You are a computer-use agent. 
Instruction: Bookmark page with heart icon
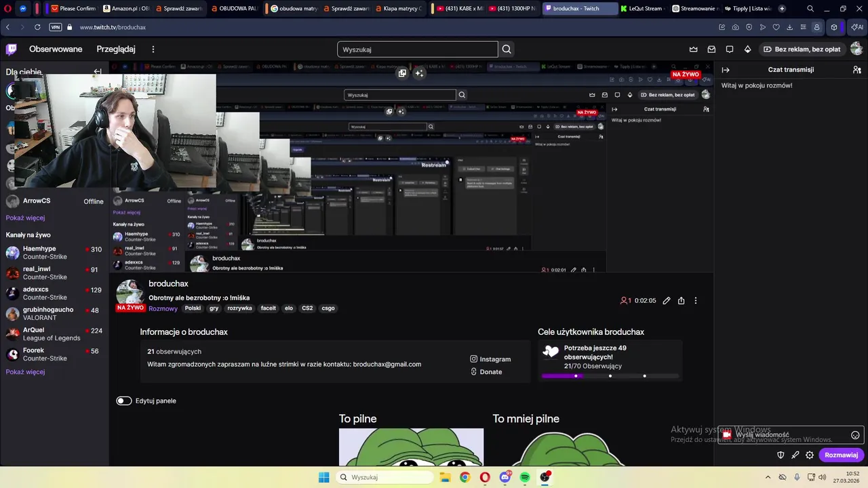click(x=776, y=27)
